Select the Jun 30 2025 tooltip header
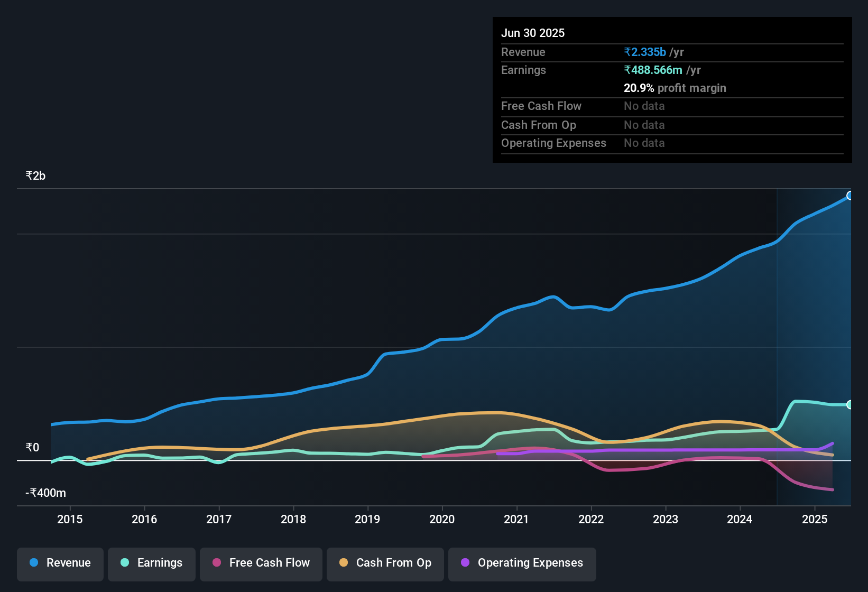The width and height of the screenshot is (868, 592). (x=533, y=33)
